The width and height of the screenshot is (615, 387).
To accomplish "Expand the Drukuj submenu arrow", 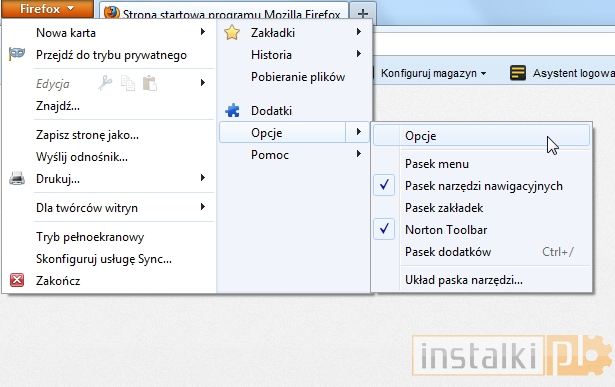I will pos(202,178).
